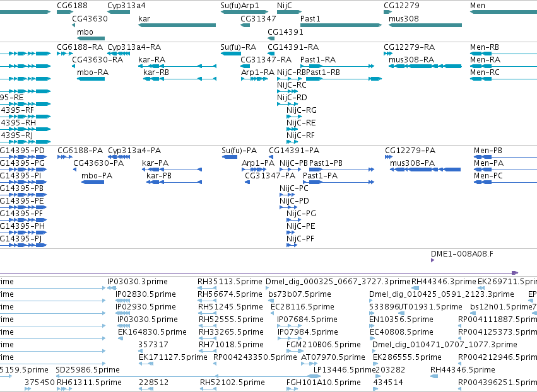This screenshot has height=392, width=537.
Task: Select transcript mus308-RA
Action: 411,59
